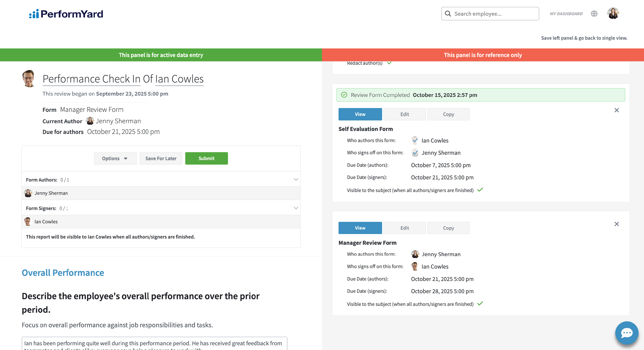Close the Self Evaluation Form card
This screenshot has height=350, width=644.
click(x=617, y=110)
